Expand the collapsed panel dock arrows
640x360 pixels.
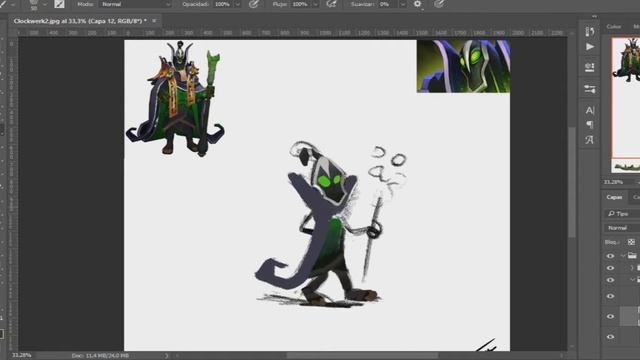coord(594,17)
